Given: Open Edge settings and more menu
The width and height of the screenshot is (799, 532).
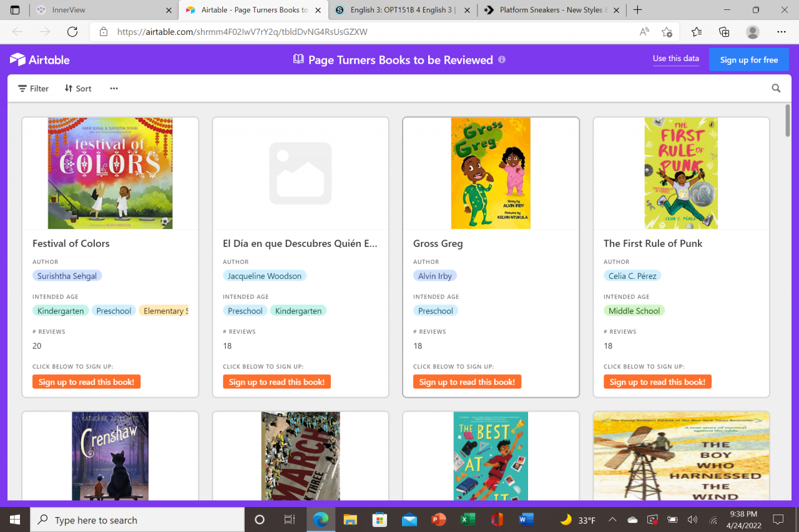Looking at the screenshot, I should (782, 32).
